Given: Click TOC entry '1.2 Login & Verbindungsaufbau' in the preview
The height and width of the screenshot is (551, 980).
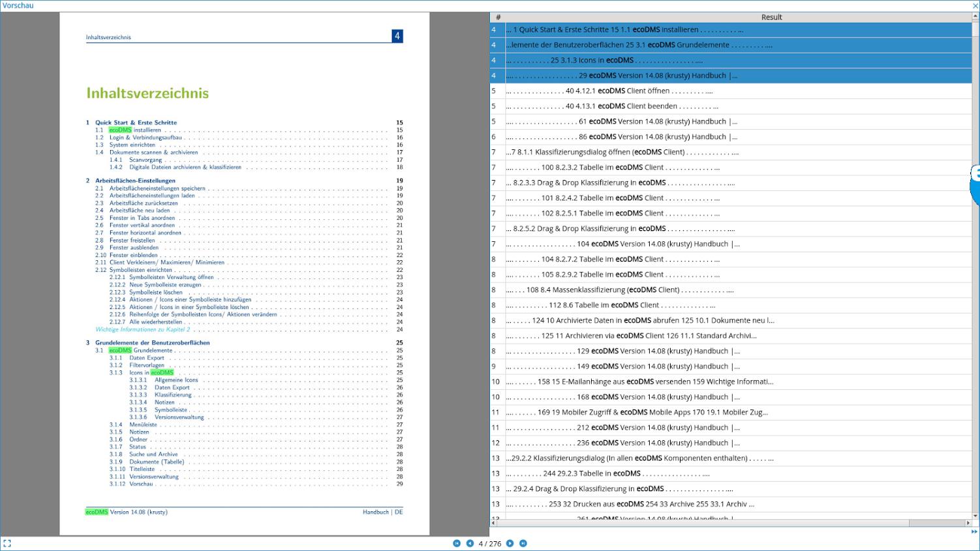Looking at the screenshot, I should (138, 138).
